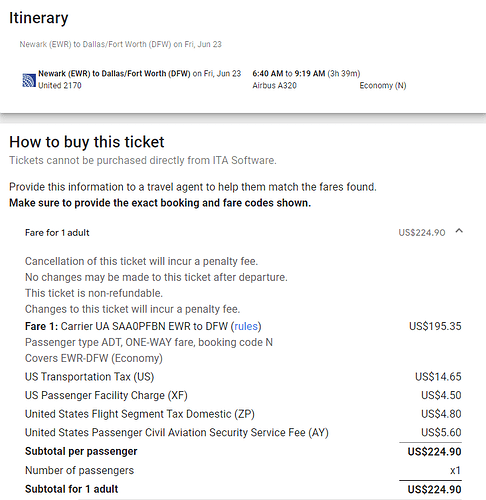Image resolution: width=486 pixels, height=500 pixels.
Task: Click the US Transportation Tax (US) row
Action: (x=243, y=377)
